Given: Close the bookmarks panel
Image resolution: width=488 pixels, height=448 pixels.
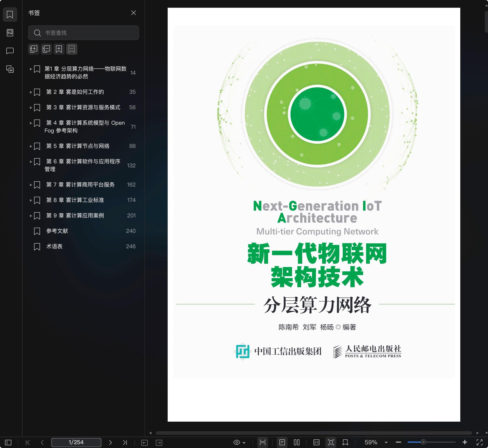Looking at the screenshot, I should (x=133, y=13).
